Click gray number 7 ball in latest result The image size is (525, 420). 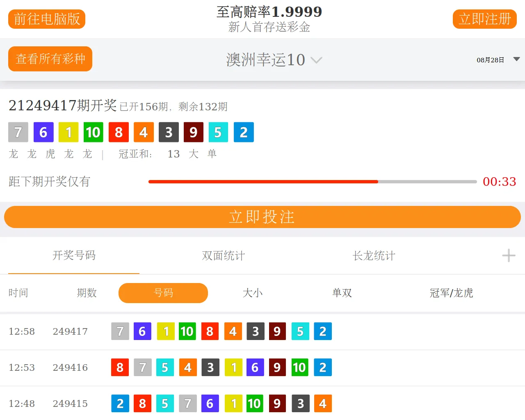[18, 132]
